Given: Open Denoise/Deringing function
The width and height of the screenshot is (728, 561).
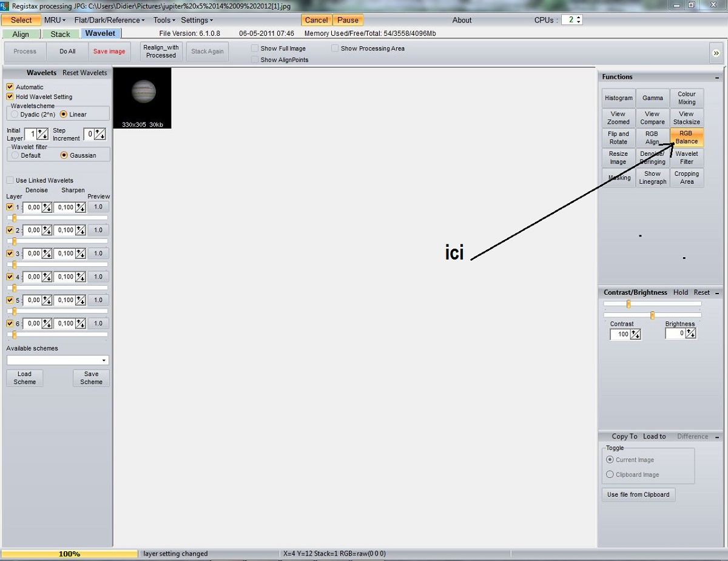Looking at the screenshot, I should [x=653, y=158].
